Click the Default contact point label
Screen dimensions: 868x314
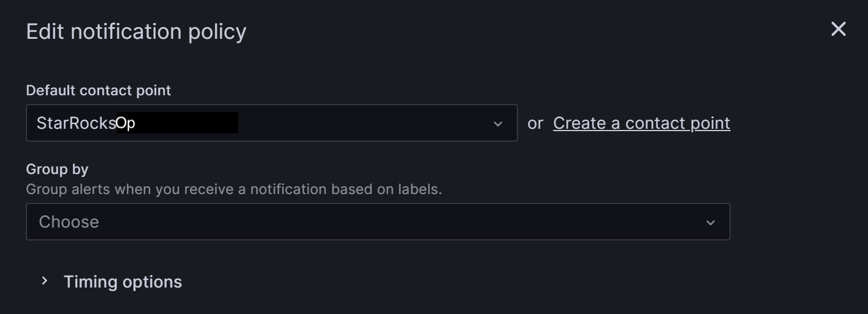tap(99, 91)
